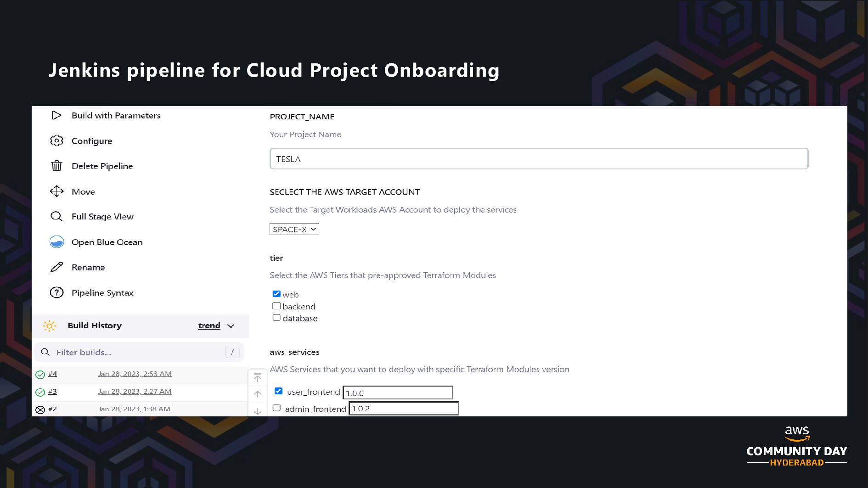Click the build history down arrow
868x488 pixels.
click(258, 411)
